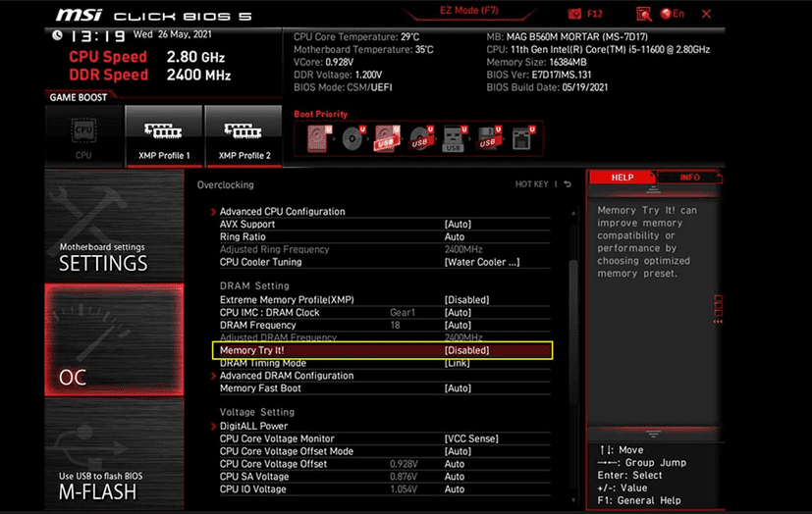
Task: Select the USB hard disk boot icon
Action: [387, 138]
